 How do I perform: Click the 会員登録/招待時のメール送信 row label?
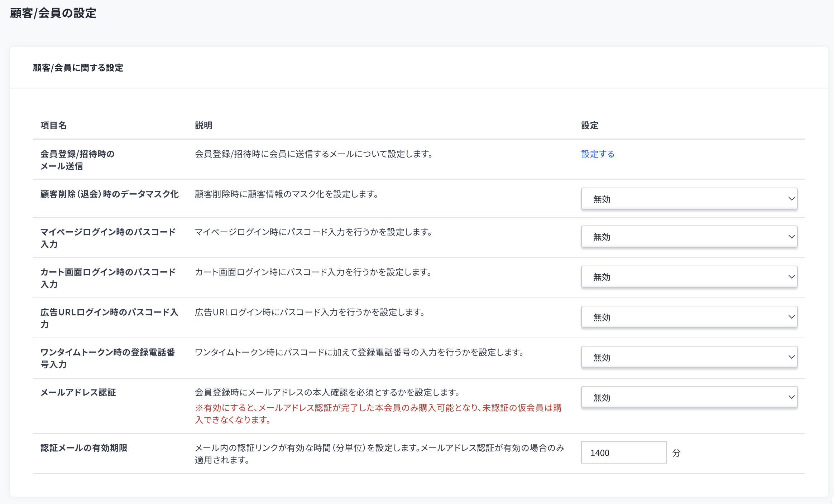[x=77, y=160]
